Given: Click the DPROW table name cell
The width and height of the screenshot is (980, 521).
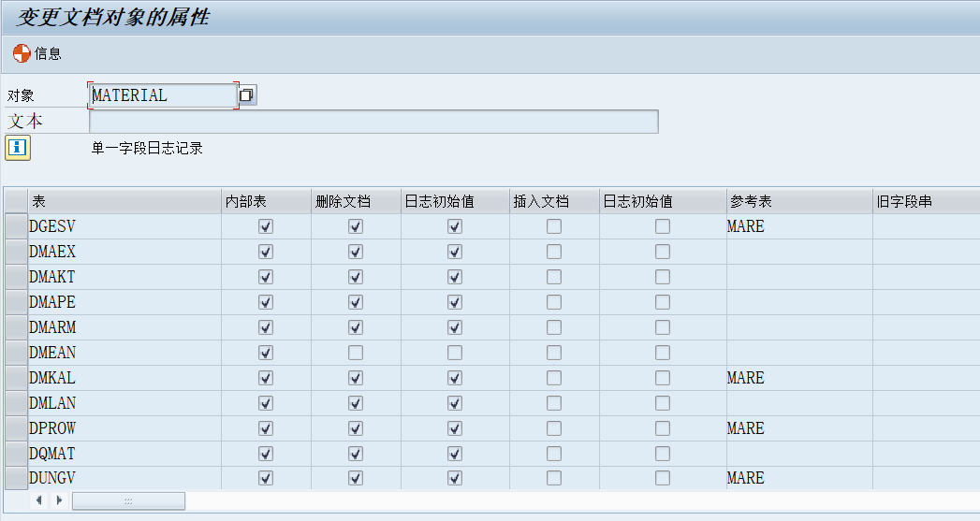Looking at the screenshot, I should (x=124, y=427).
